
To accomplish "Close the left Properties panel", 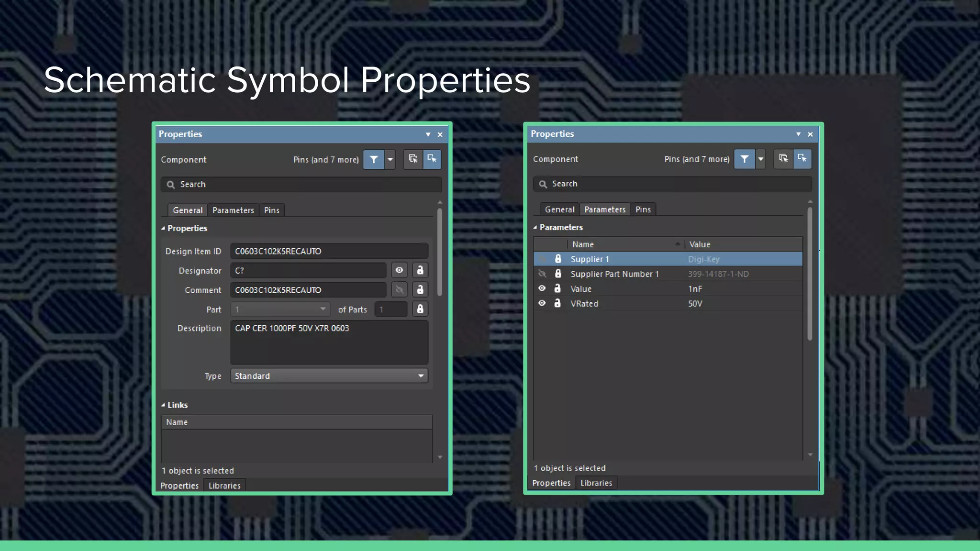I will pyautogui.click(x=440, y=135).
